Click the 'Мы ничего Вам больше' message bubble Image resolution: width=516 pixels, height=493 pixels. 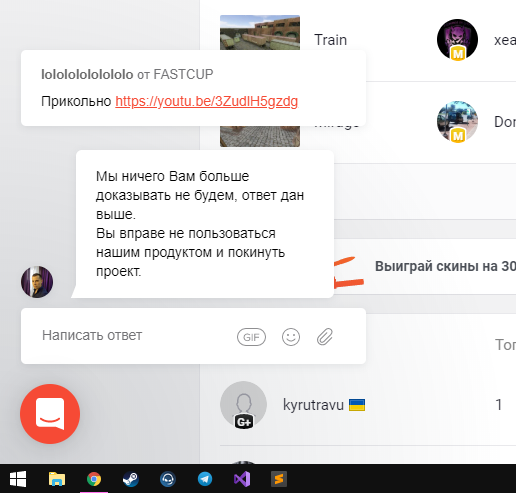(205, 224)
